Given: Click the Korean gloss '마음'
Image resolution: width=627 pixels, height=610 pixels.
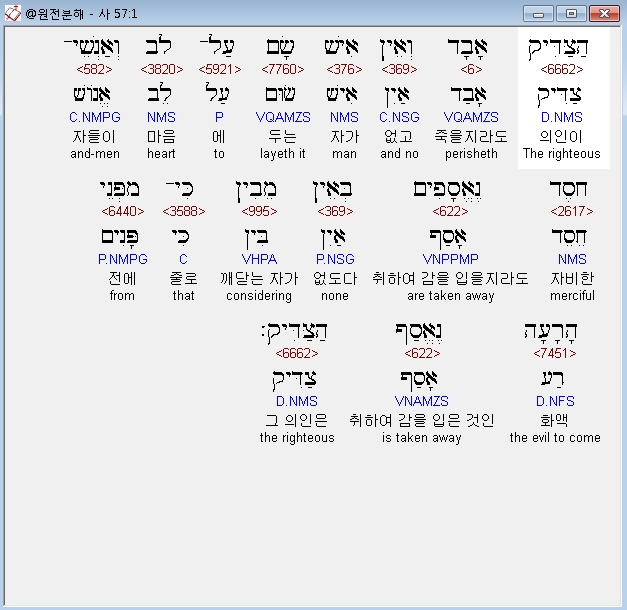Looking at the screenshot, I should pyautogui.click(x=161, y=137).
